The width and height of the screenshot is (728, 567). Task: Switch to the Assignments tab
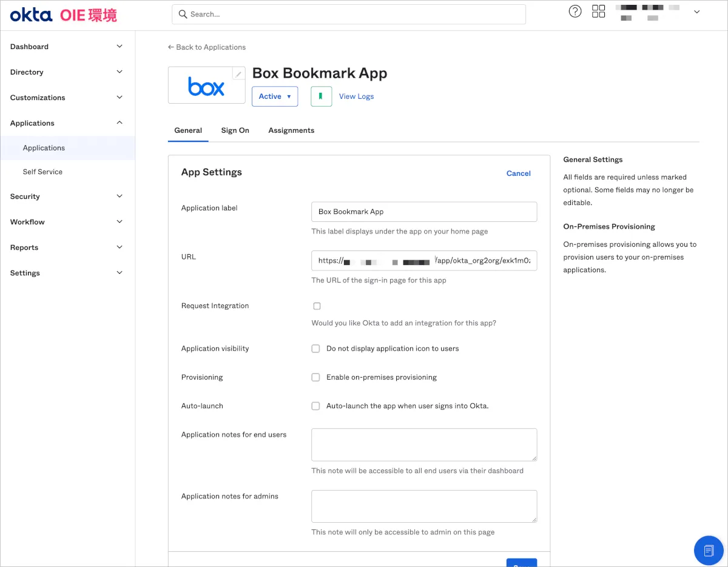coord(291,130)
